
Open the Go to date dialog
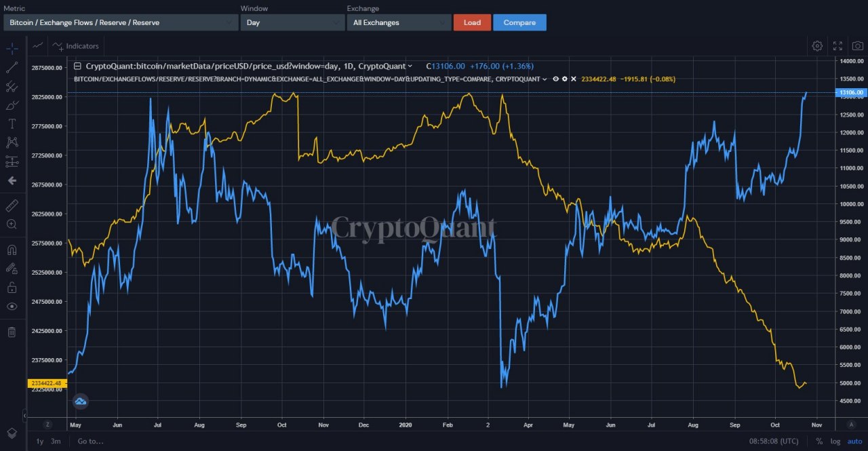click(90, 441)
